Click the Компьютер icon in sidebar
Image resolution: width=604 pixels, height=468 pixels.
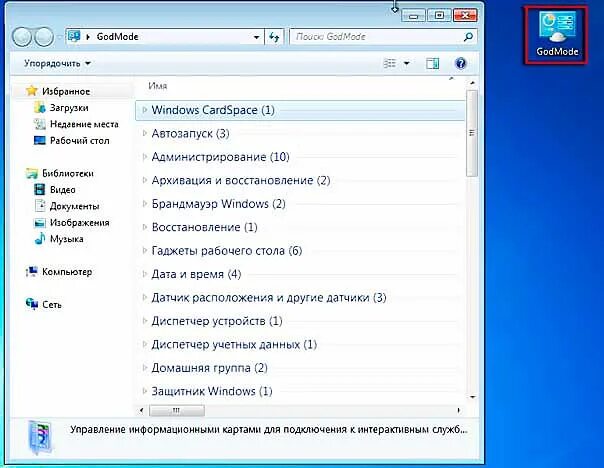(x=32, y=272)
